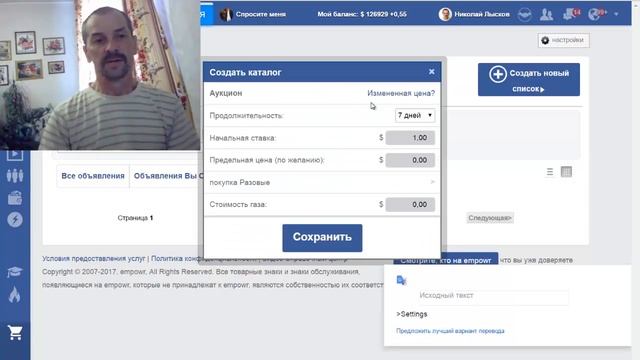The height and width of the screenshot is (360, 640).
Task: Expand the покупка Разовые row
Action: pyautogui.click(x=322, y=182)
